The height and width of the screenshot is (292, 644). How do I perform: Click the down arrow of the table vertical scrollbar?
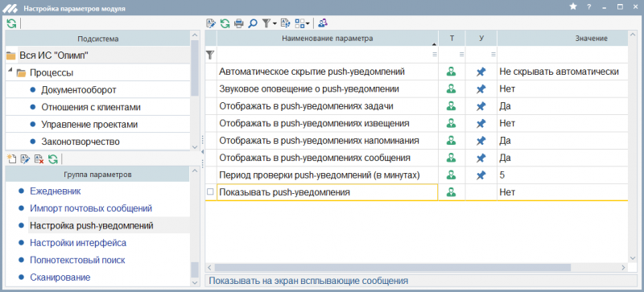(633, 257)
